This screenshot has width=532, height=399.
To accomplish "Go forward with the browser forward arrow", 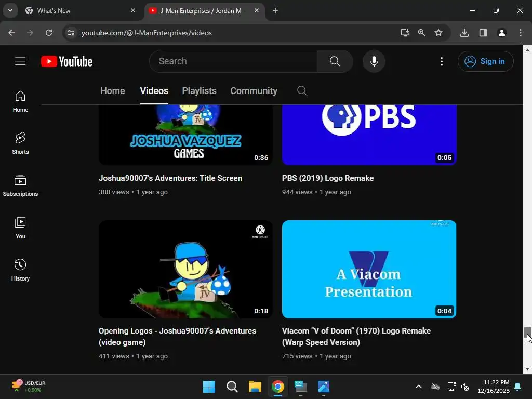I will pyautogui.click(x=30, y=33).
